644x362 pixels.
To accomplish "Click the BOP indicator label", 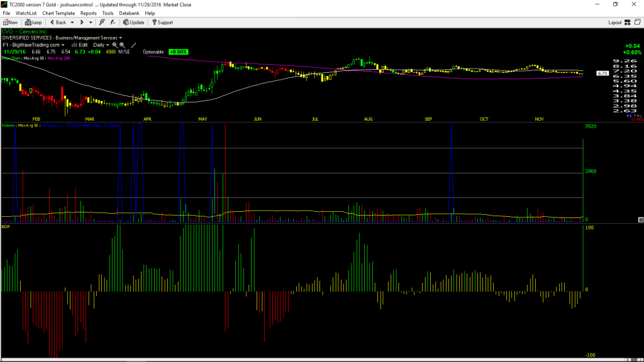I will [x=6, y=226].
